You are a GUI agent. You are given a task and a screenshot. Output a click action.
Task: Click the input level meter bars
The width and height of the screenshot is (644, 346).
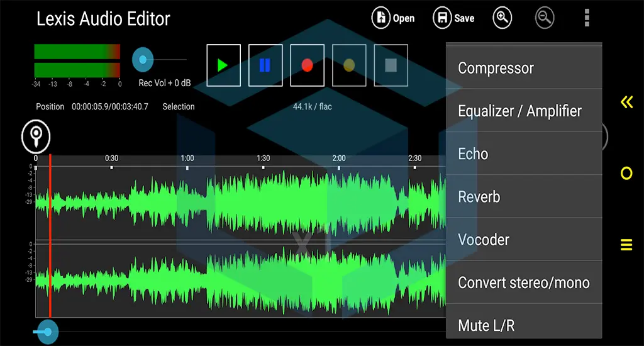tap(77, 61)
